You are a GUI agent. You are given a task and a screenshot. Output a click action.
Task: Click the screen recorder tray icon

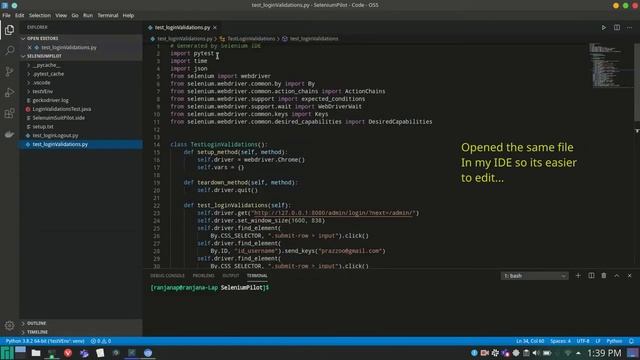tap(484, 353)
